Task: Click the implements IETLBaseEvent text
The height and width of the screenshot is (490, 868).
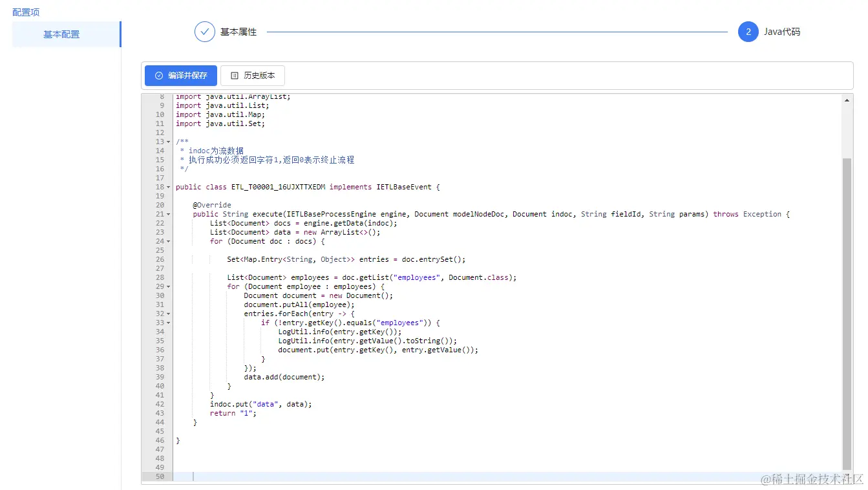Action: 381,187
